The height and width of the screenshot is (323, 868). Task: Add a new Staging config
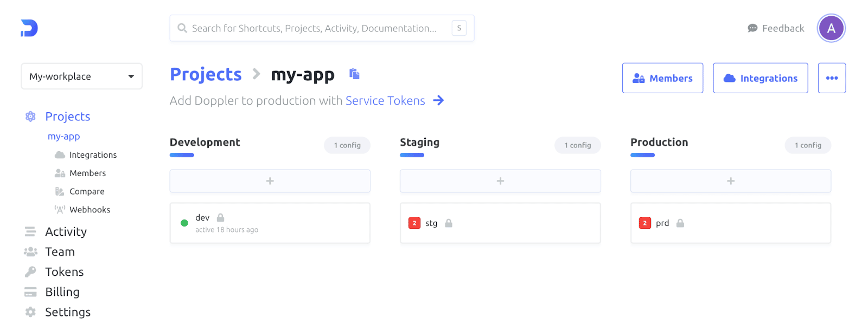click(500, 181)
